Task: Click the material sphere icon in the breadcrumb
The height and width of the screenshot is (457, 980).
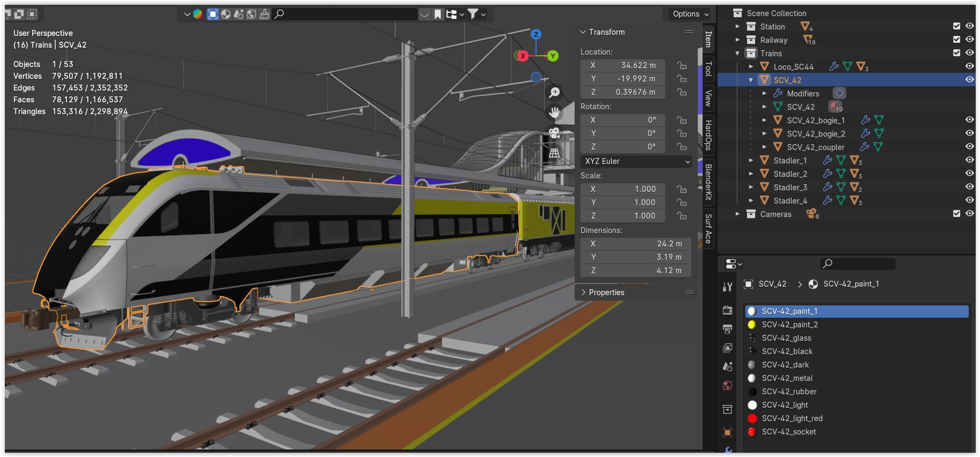Action: click(813, 284)
